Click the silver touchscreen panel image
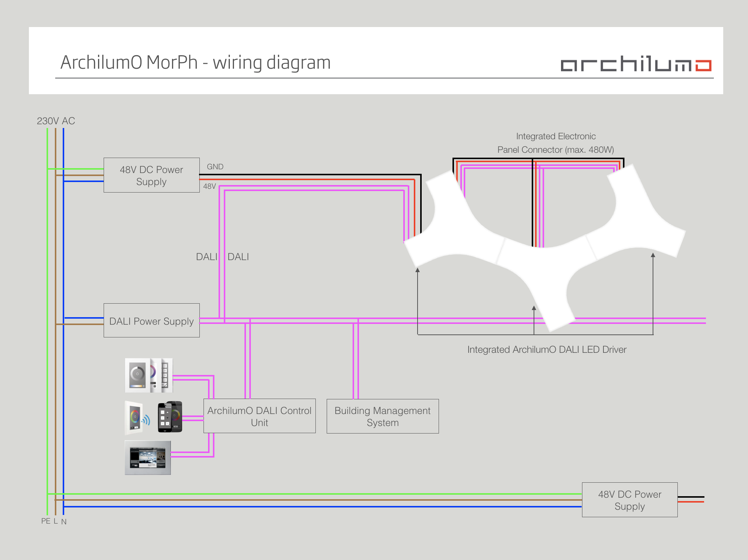Image resolution: width=748 pixels, height=560 pixels. coord(148,458)
